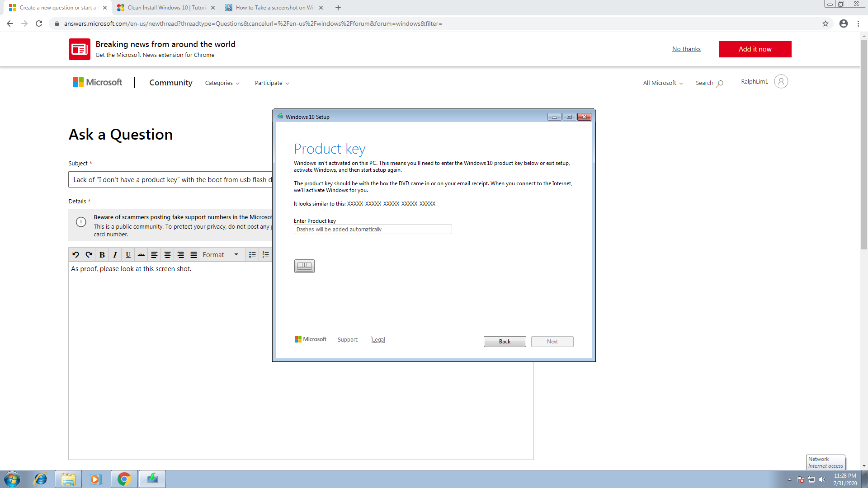The image size is (868, 488).
Task: Click No thanks on the news banner
Action: (x=686, y=49)
